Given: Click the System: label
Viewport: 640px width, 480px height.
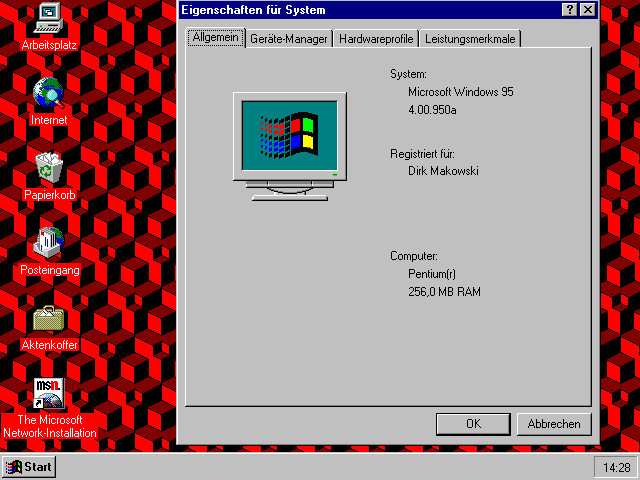Looking at the screenshot, I should coord(408,74).
